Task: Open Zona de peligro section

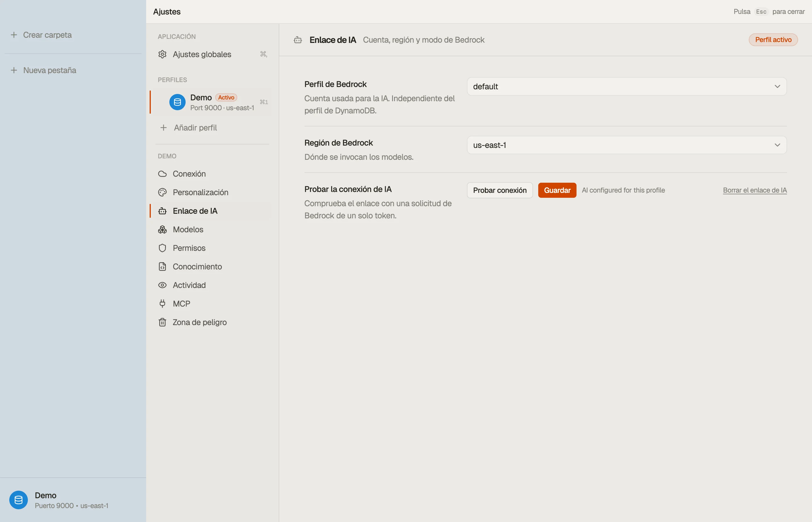Action: 212,322
